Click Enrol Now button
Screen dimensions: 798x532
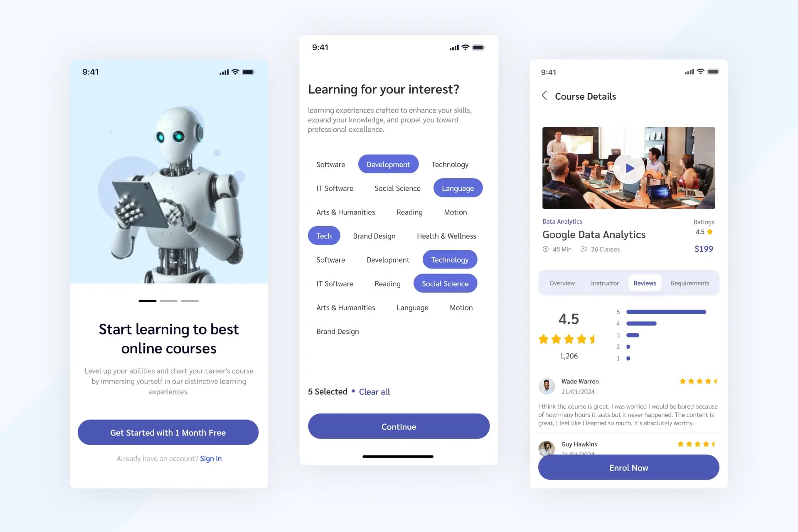tap(628, 467)
